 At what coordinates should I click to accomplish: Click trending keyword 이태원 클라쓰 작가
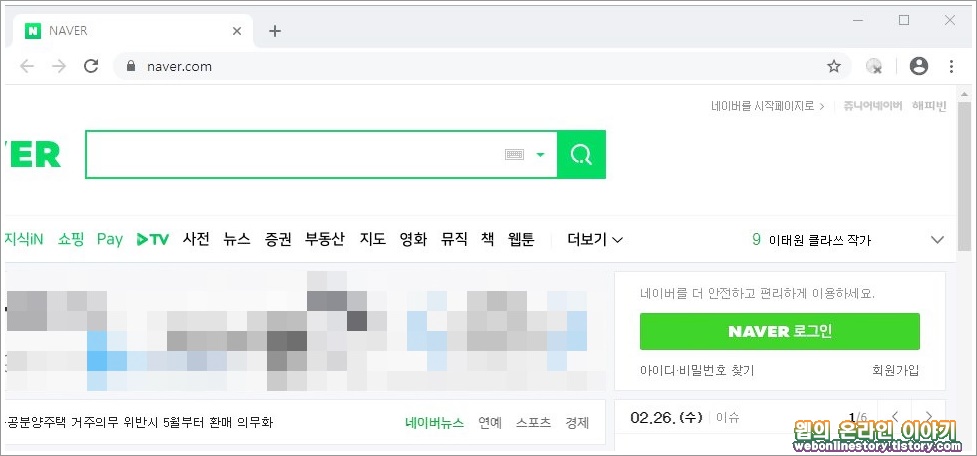[x=819, y=240]
